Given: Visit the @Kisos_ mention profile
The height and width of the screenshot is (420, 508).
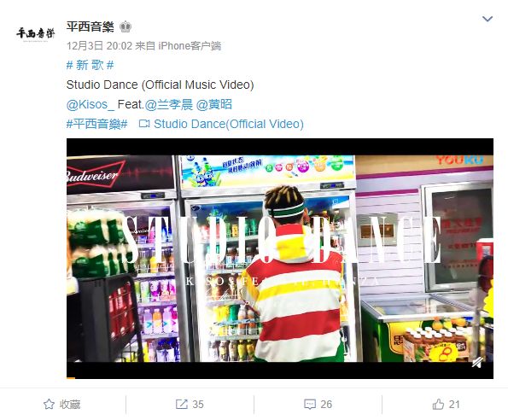Looking at the screenshot, I should coord(91,104).
